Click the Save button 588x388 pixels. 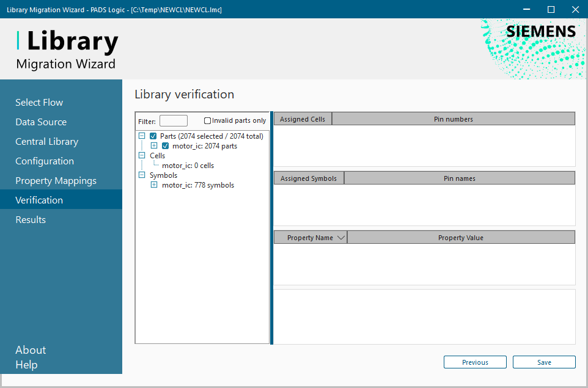coord(544,362)
